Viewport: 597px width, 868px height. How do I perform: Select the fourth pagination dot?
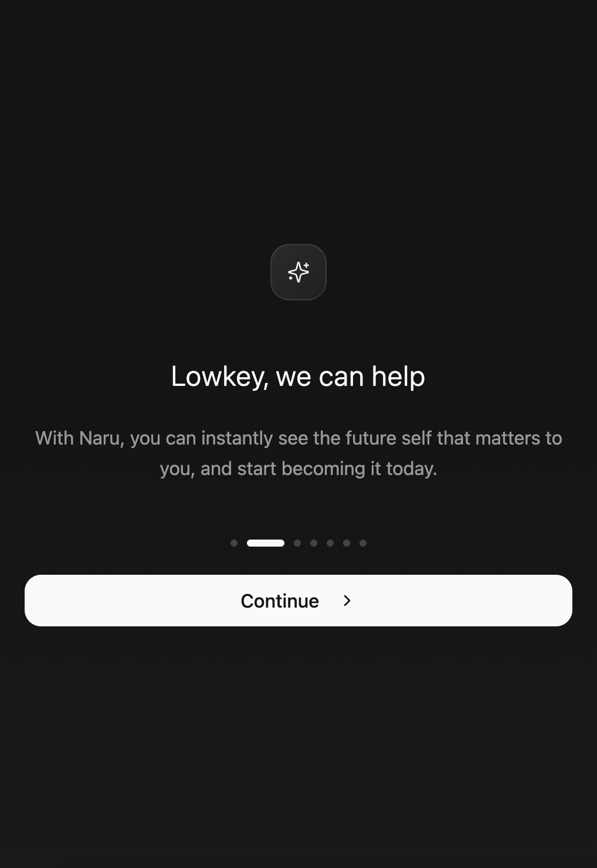pyautogui.click(x=314, y=543)
